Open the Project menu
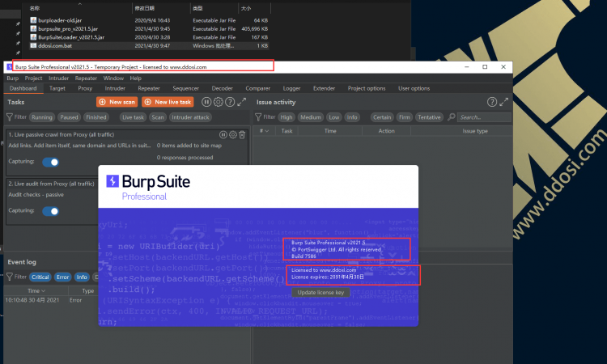 33,78
